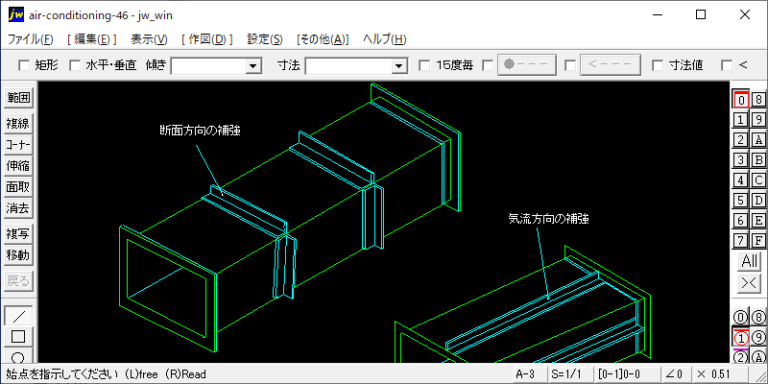
Task: Toggle checkbox beside the ●--- button
Action: pos(488,65)
